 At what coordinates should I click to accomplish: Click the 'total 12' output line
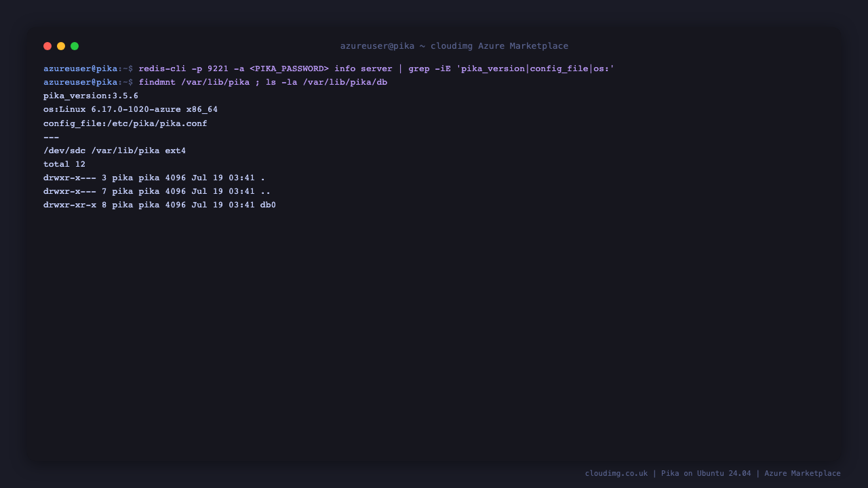click(64, 164)
